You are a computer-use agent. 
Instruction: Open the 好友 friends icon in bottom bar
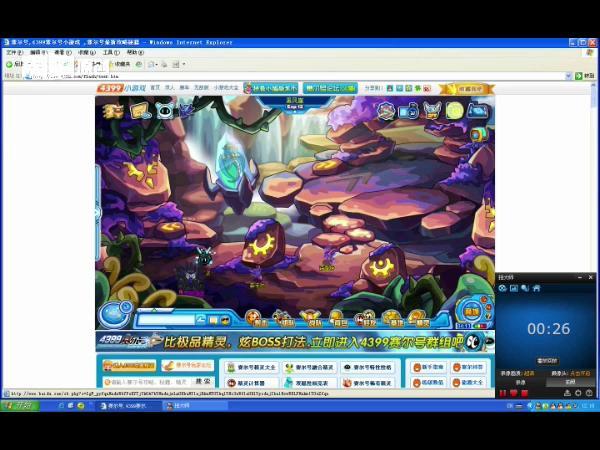365,319
